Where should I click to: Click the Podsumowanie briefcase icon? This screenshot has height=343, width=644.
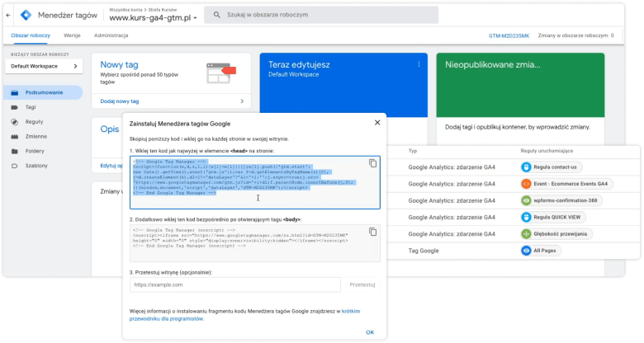point(14,92)
